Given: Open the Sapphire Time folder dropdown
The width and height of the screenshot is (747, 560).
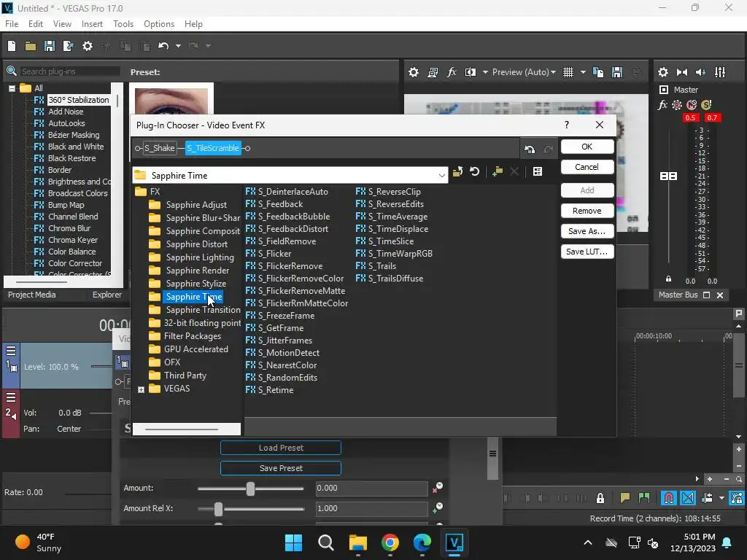Looking at the screenshot, I should click(441, 175).
